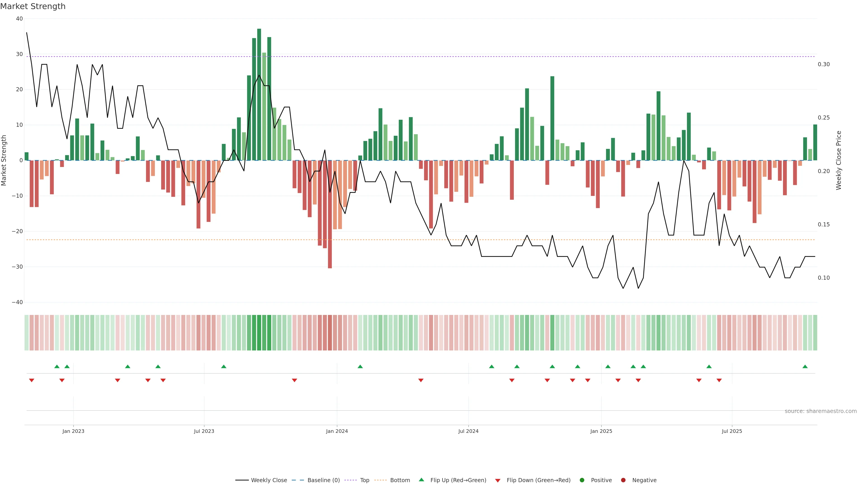Click the sharemaestro.com source text
The width and height of the screenshot is (868, 488).
click(x=821, y=411)
